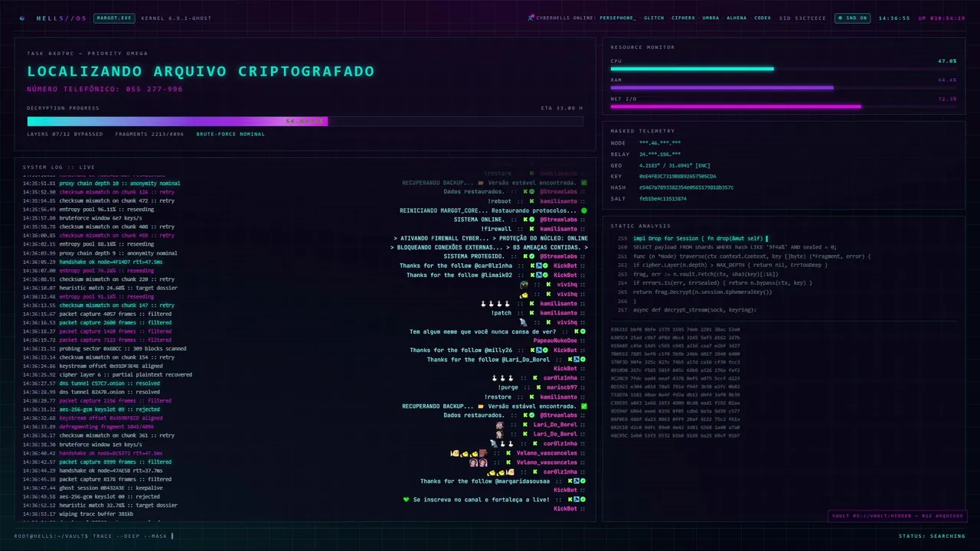This screenshot has width=980, height=551.
Task: Click the BRUTE-FORCE NOMINAL status text
Action: [x=230, y=134]
